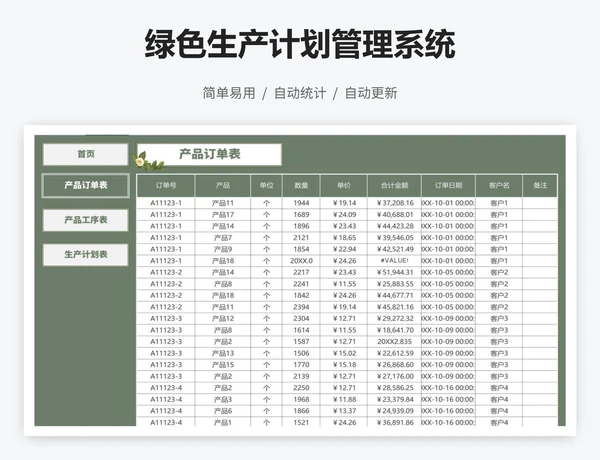Select total amount ¥44,677.71
Image resolution: width=600 pixels, height=460 pixels.
pos(394,295)
